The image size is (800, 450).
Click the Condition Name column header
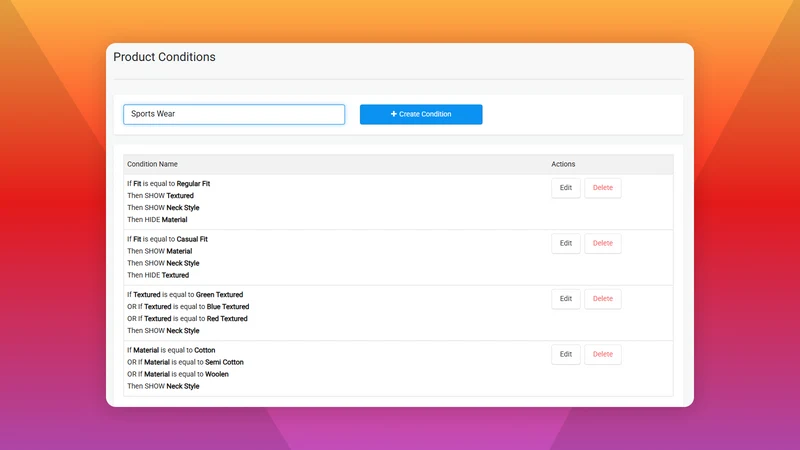pyautogui.click(x=152, y=164)
